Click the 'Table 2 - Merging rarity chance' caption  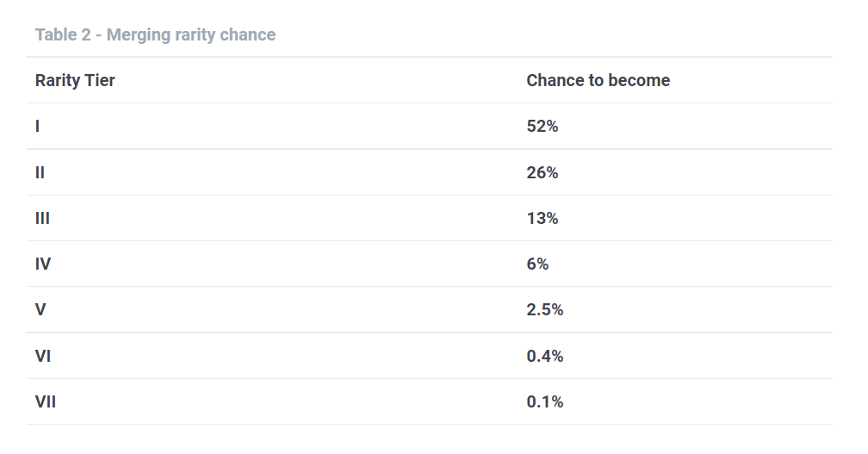[155, 34]
